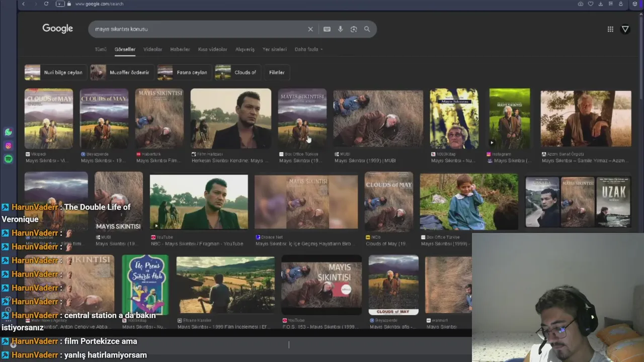
Task: Open the Beyazperde Clouds of May poster thumbnail
Action: pos(104,119)
